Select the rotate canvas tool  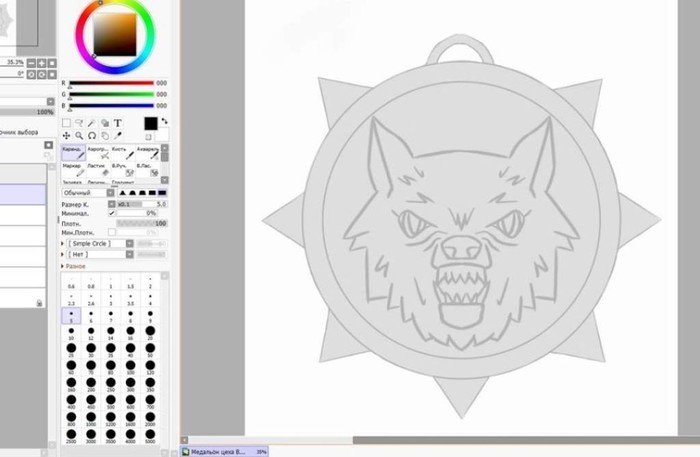(92, 136)
